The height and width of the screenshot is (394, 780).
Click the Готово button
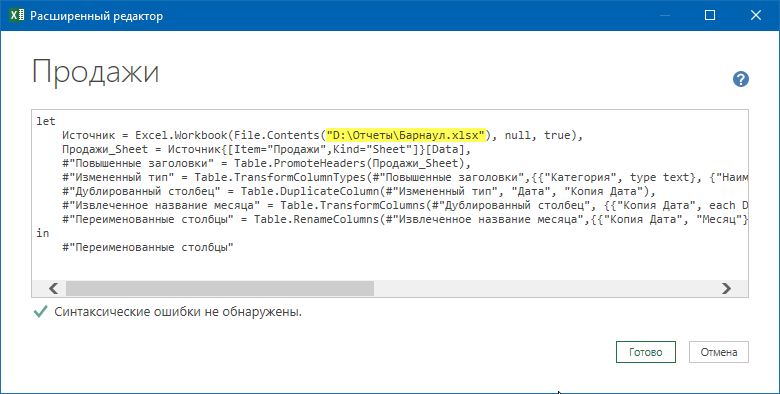pos(646,352)
